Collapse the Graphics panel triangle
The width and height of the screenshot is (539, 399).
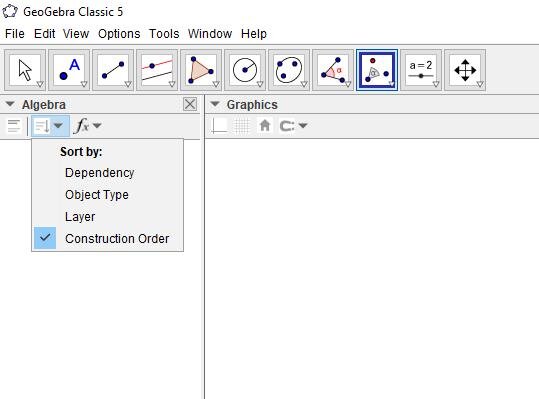point(215,104)
